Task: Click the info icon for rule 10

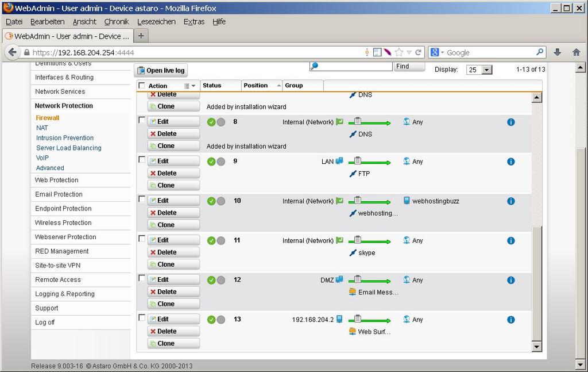Action: pos(510,201)
